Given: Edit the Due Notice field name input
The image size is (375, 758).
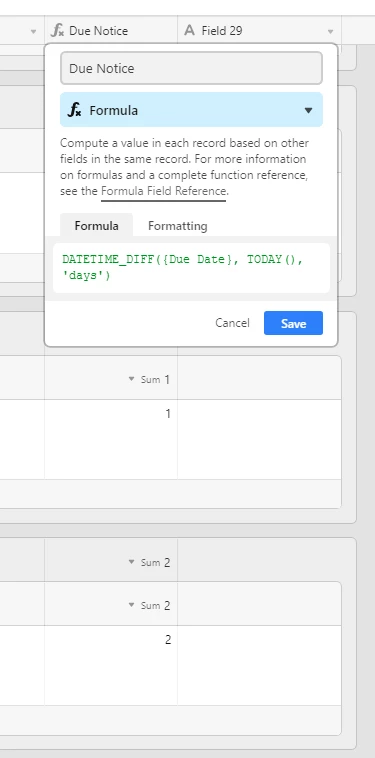Looking at the screenshot, I should tap(191, 68).
